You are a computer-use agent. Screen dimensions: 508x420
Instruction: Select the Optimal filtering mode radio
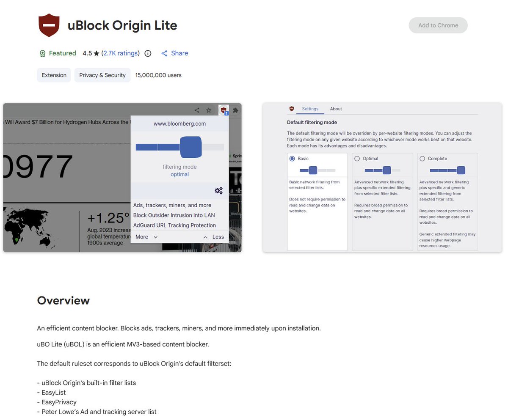(x=357, y=159)
